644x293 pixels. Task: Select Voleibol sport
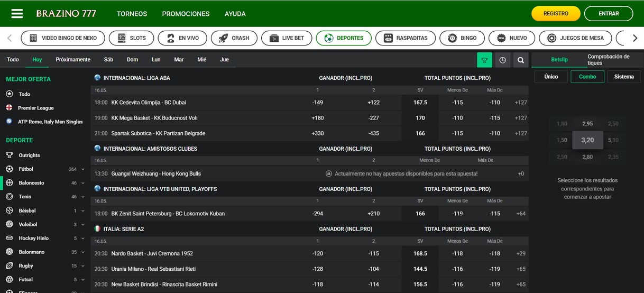(27, 224)
